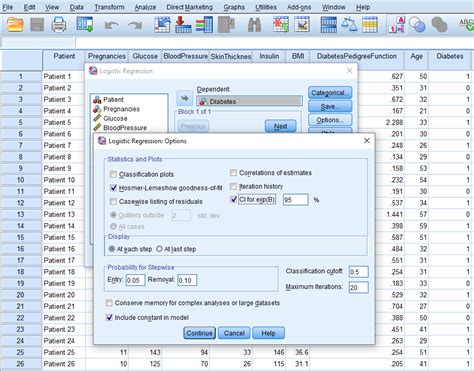The width and height of the screenshot is (474, 371).
Task: Check Iteration history option
Action: pyautogui.click(x=233, y=186)
